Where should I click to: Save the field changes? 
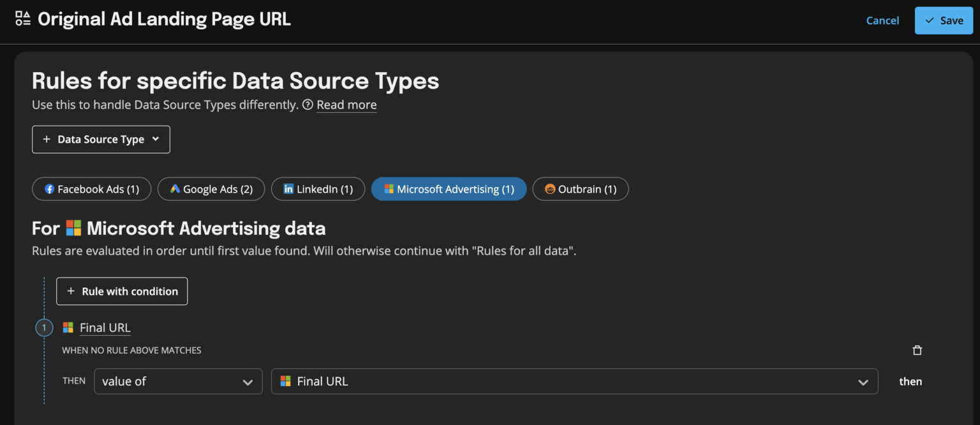944,20
